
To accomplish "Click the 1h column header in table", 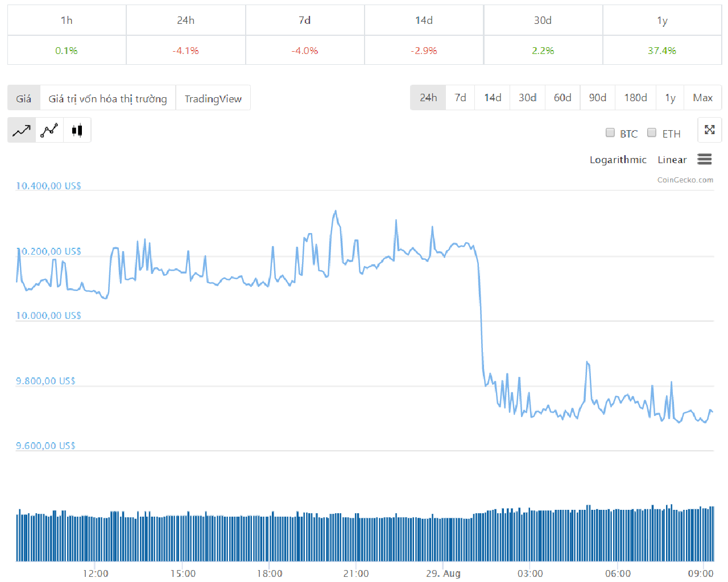I will click(67, 20).
